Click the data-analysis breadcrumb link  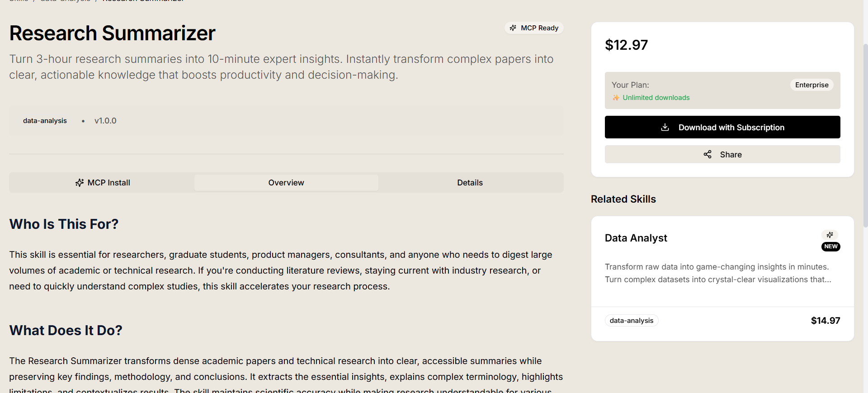tap(65, 1)
